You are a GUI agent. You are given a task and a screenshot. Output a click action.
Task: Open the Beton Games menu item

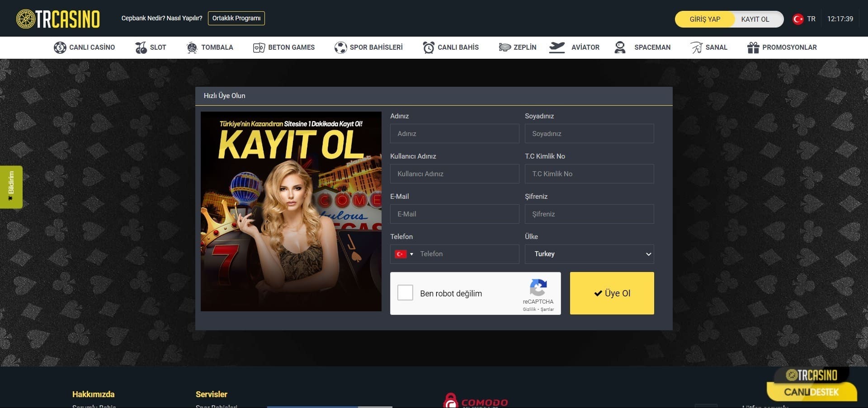[x=284, y=47]
